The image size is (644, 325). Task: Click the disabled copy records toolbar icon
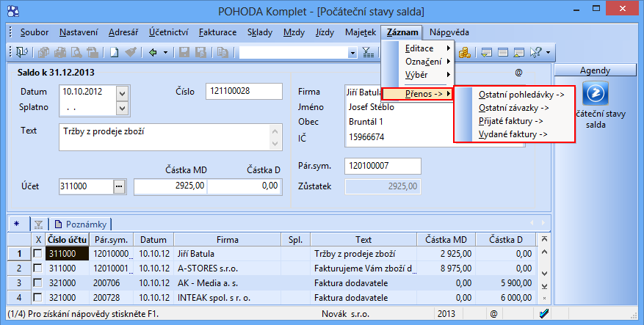pos(43,53)
